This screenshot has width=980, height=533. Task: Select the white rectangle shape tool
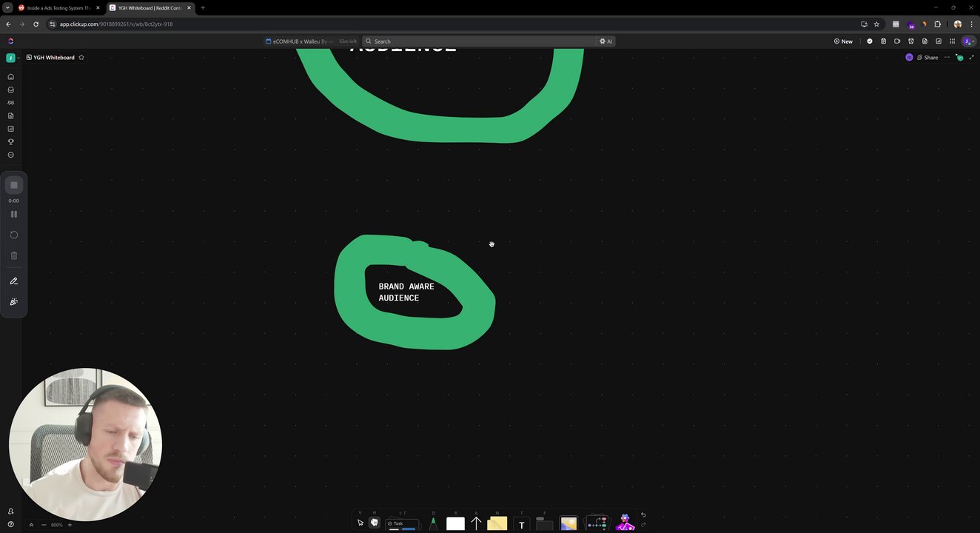tap(456, 524)
